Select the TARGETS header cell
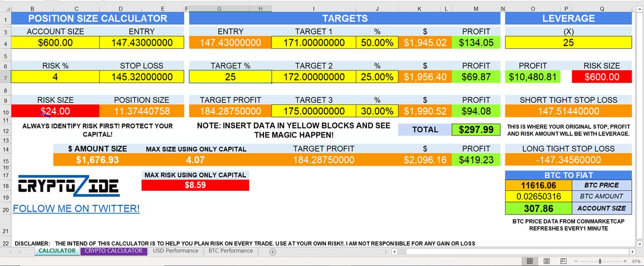 click(345, 18)
